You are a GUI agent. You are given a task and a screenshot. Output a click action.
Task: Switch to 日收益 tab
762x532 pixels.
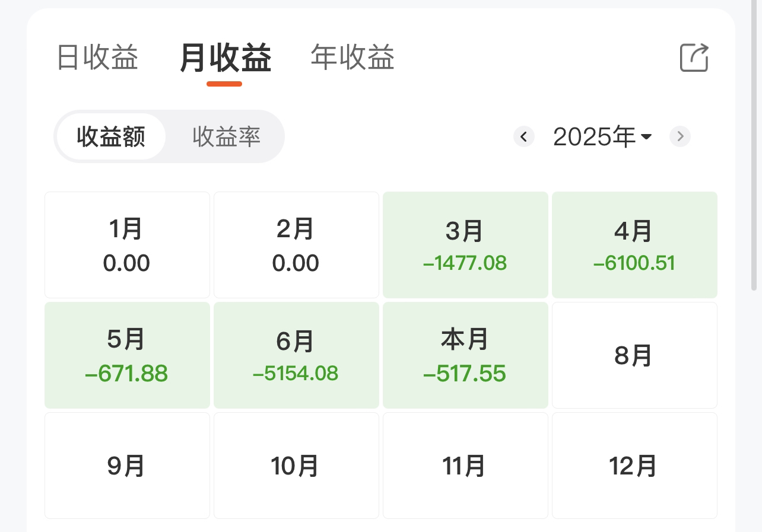97,58
